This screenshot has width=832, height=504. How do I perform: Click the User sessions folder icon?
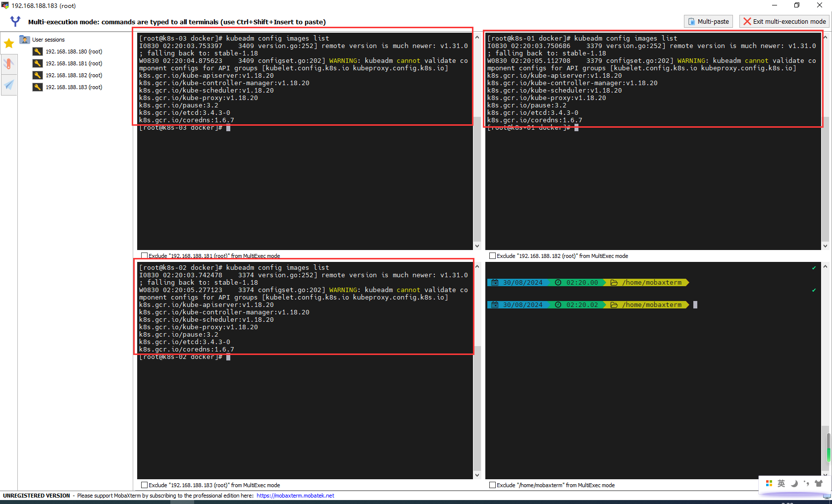25,40
